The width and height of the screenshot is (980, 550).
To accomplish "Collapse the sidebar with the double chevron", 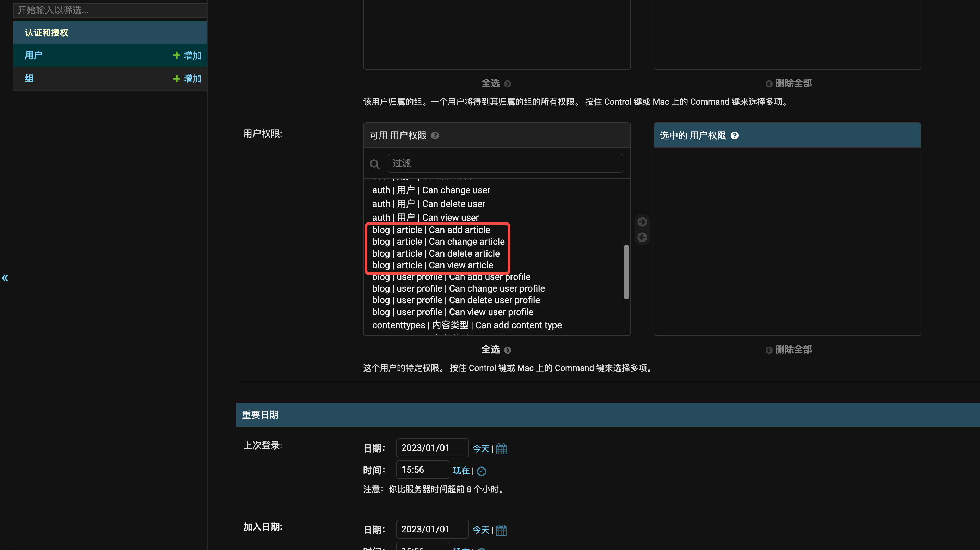I will (x=5, y=278).
